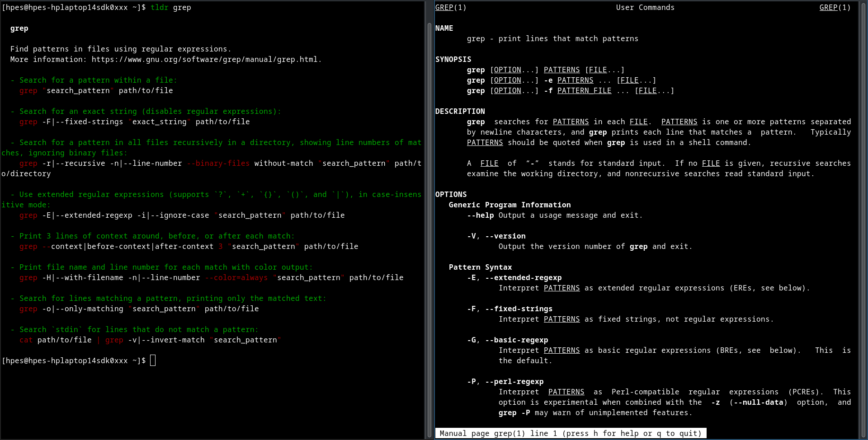Click the '-P, --perl-regexp' option entry
The image size is (868, 440).
point(505,381)
